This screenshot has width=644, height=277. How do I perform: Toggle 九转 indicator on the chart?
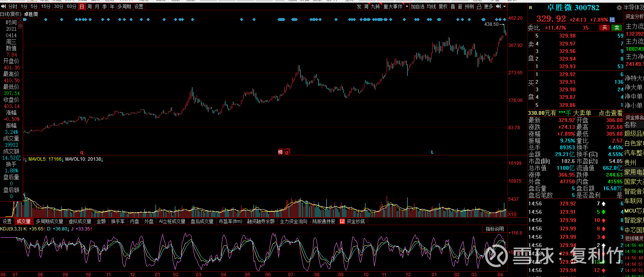click(375, 6)
